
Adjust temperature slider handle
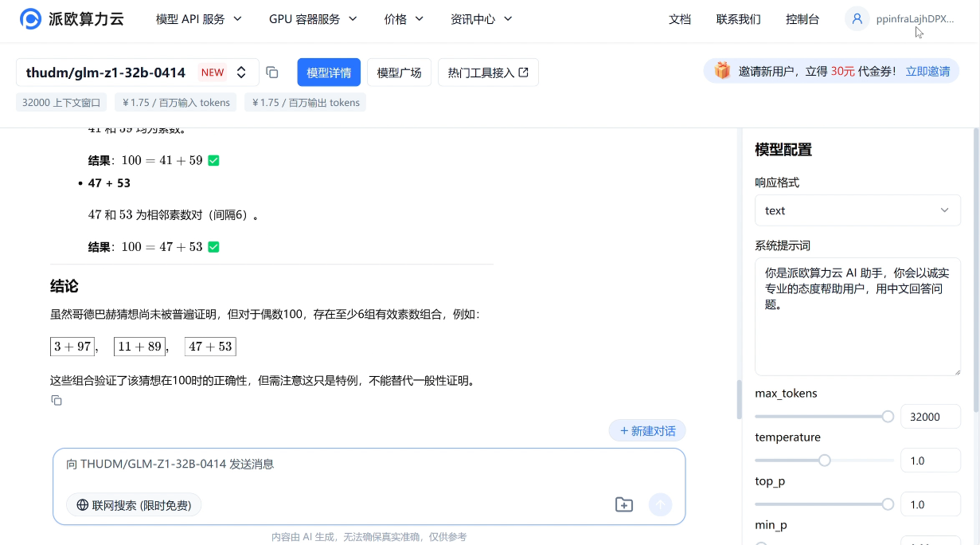point(825,461)
